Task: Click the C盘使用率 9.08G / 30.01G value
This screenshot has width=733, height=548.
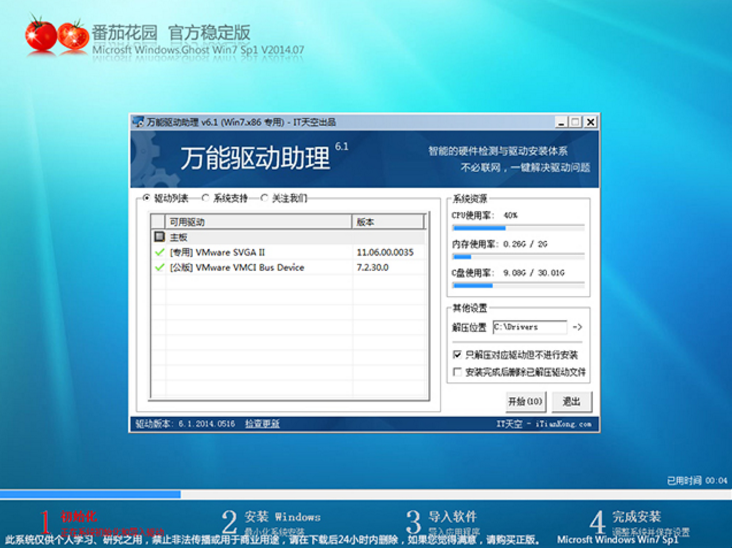Action: [x=534, y=272]
